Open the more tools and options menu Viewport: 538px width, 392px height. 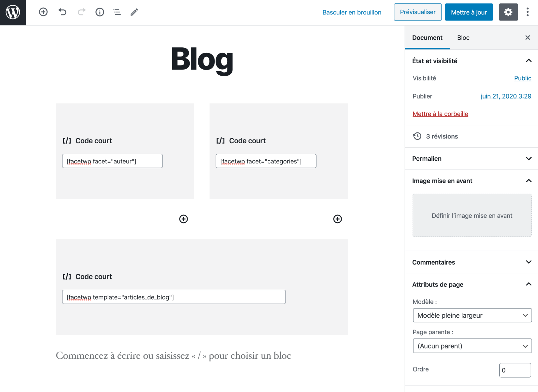[528, 12]
